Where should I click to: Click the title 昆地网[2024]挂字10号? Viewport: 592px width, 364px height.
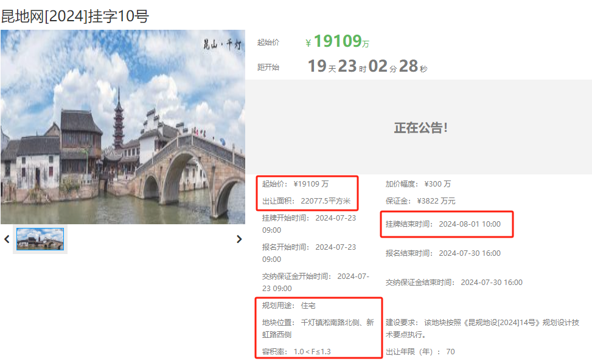[x=75, y=16]
